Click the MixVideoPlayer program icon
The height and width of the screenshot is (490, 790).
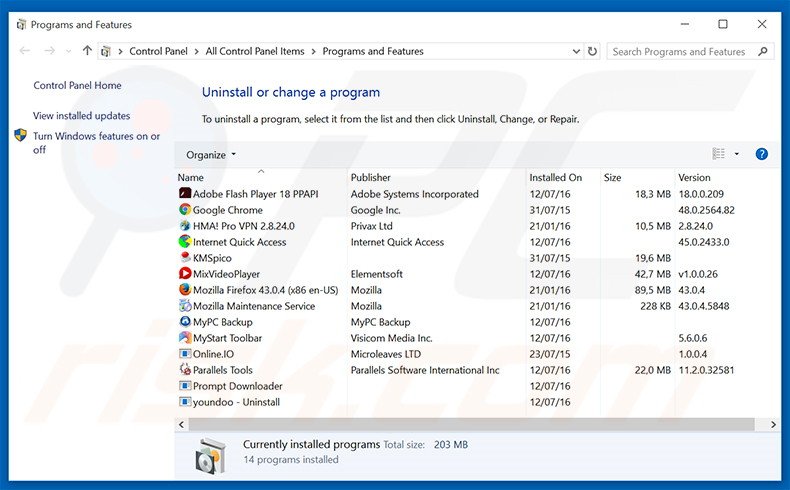tap(185, 273)
